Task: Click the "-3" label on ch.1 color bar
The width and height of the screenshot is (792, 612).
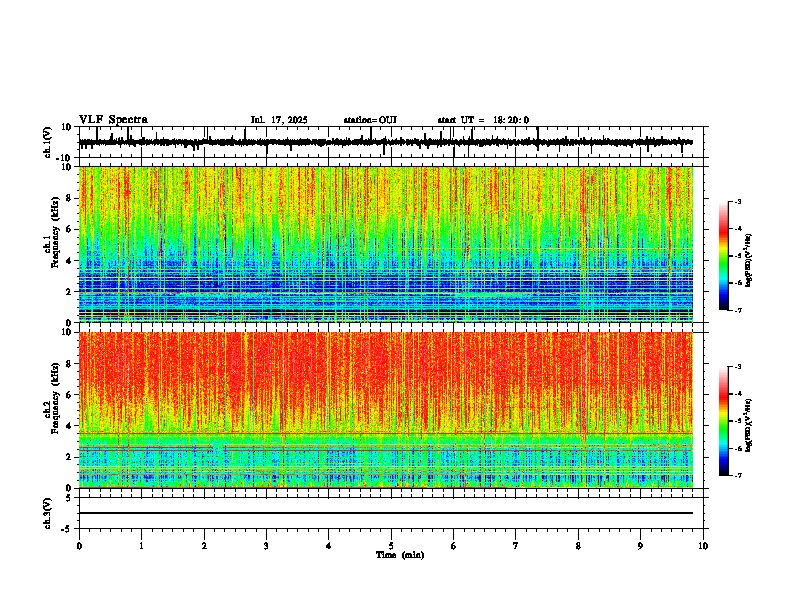Action: 738,202
